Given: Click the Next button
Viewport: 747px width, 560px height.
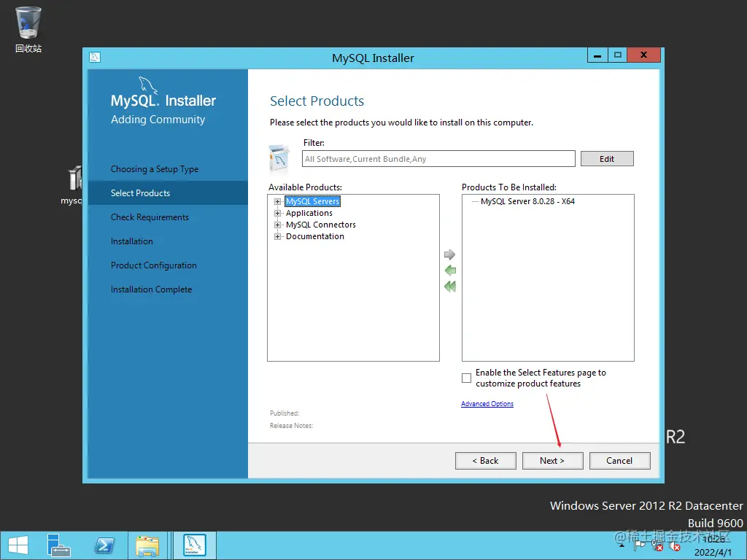Looking at the screenshot, I should (x=553, y=461).
